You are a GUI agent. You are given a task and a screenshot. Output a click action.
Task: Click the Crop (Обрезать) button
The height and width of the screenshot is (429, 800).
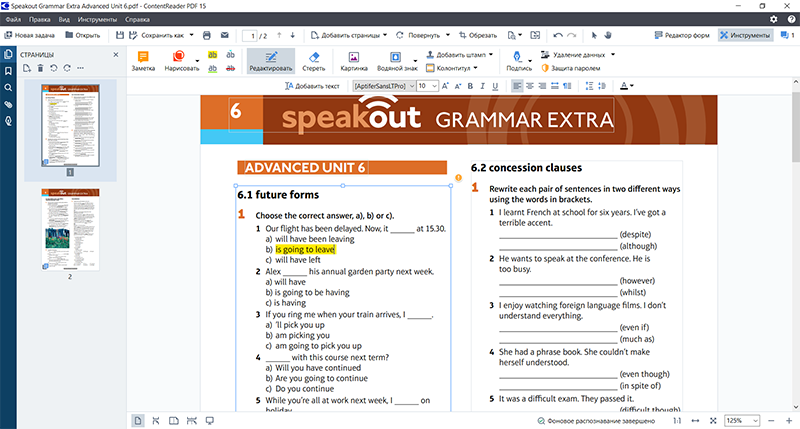click(478, 35)
